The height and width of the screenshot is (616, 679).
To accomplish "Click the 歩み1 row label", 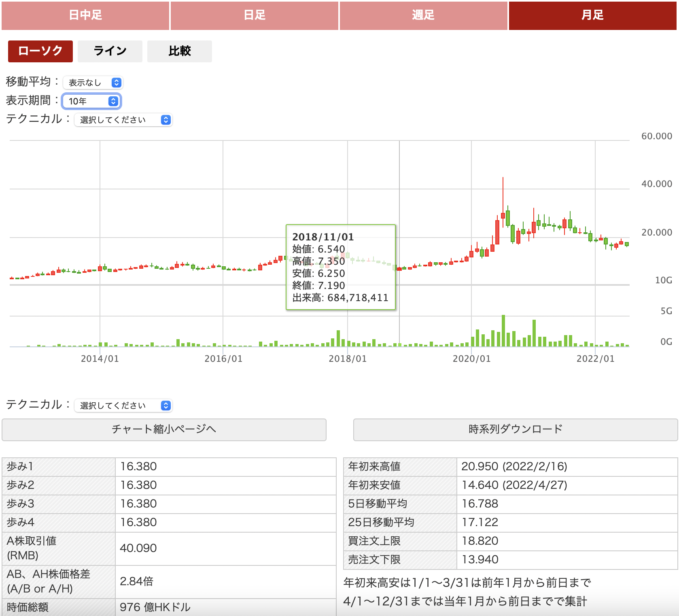I will pos(59,467).
